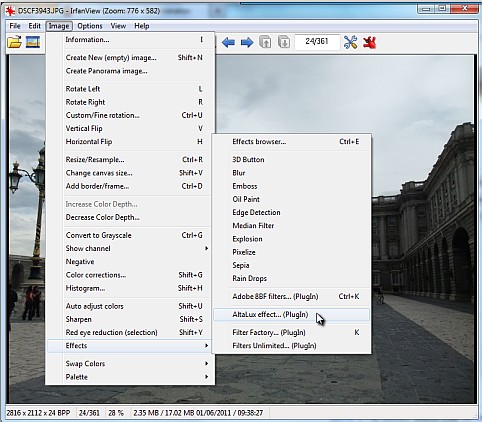Click the 24/361 image counter field
482x422 pixels.
coord(317,42)
